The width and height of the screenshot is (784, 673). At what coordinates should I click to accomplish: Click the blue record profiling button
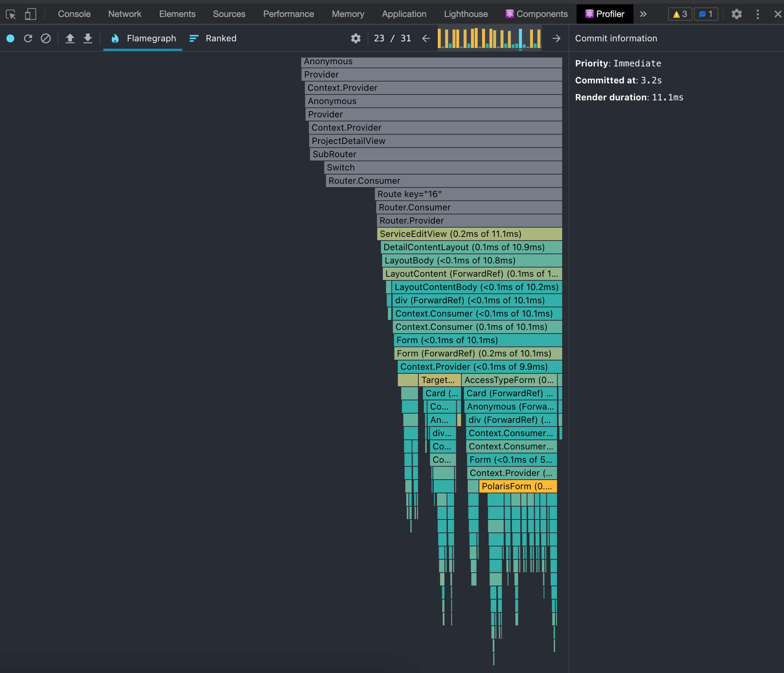11,38
